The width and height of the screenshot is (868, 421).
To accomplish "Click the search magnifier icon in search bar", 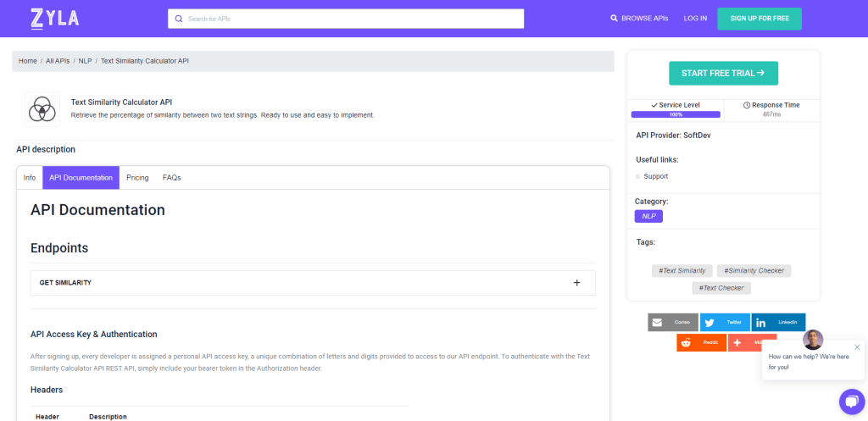I will tap(179, 19).
